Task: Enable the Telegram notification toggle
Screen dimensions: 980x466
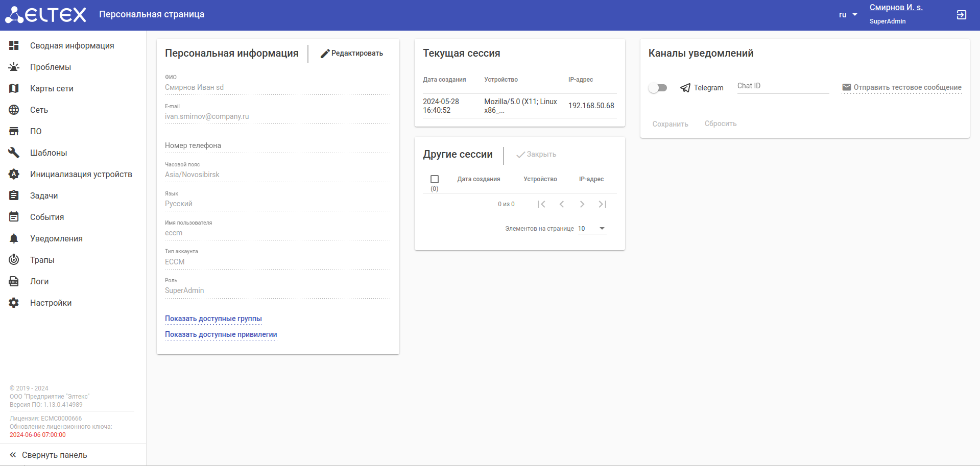Action: pyautogui.click(x=658, y=88)
